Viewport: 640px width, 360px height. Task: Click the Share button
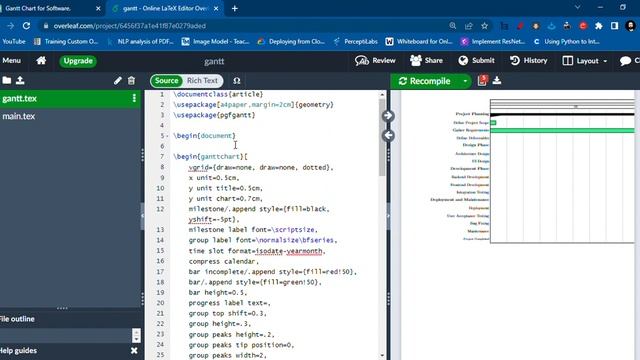426,60
